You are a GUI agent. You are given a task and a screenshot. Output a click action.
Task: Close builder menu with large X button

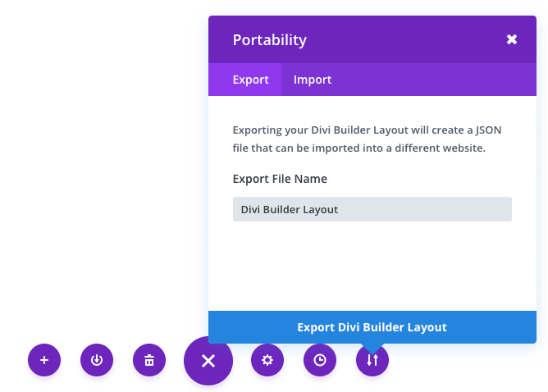point(208,361)
